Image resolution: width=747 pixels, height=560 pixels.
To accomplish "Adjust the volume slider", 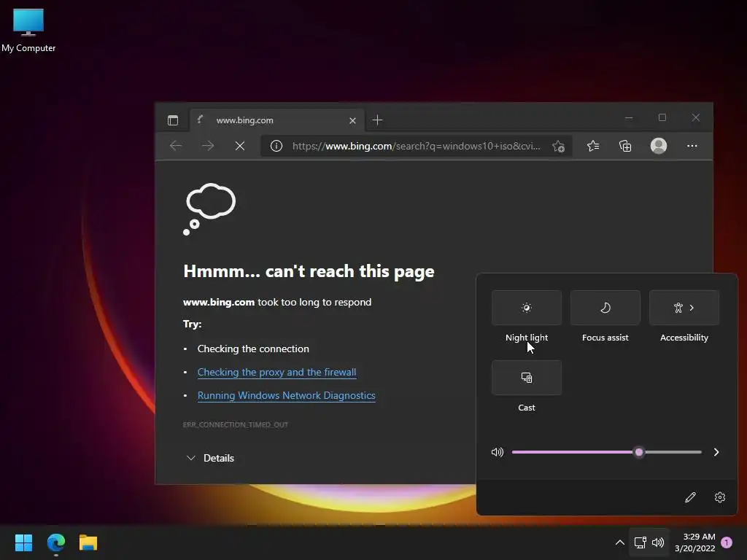I will pyautogui.click(x=606, y=452).
